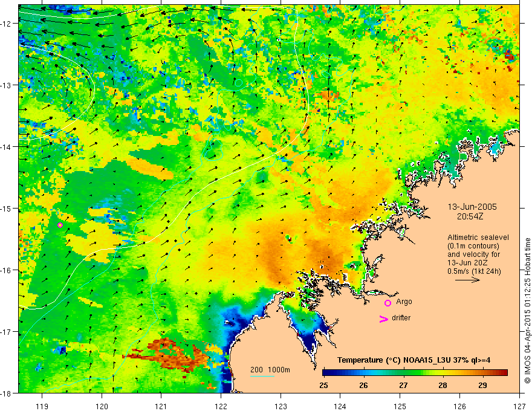Click the 126 longitude axis label

[x=459, y=406]
